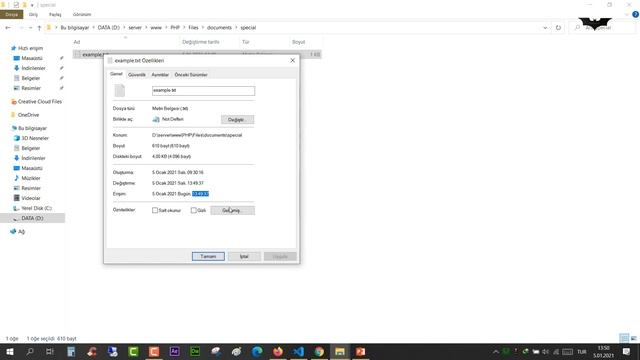This screenshot has width=640, height=360.
Task: Click the documents breadcrumb
Action: click(x=219, y=27)
